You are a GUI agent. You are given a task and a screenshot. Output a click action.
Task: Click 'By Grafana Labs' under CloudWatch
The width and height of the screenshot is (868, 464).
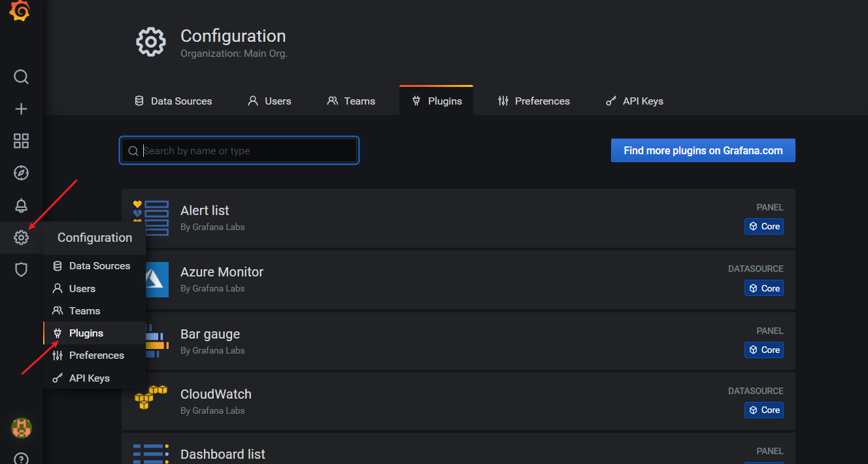pos(212,410)
